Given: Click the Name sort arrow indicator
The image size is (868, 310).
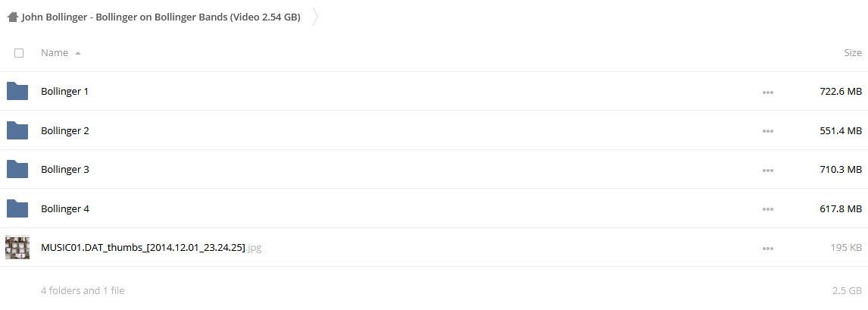Looking at the screenshot, I should [x=77, y=54].
